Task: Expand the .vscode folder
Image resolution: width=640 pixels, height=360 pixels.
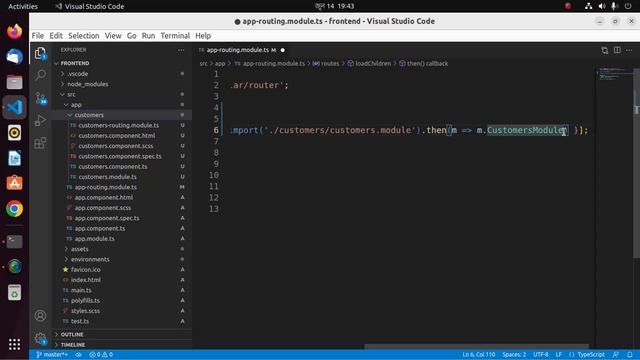Action: (78, 74)
